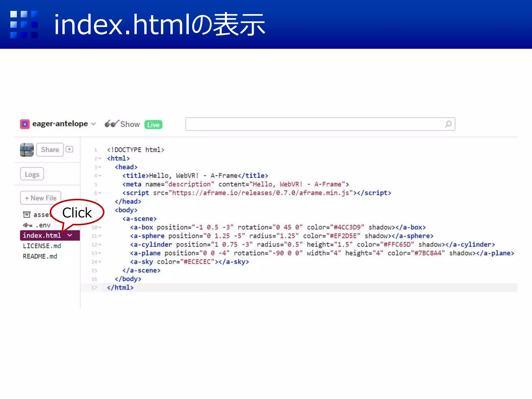This screenshot has width=532, height=399.
Task: Collapse the html tag fold arrow on line 2
Action: tap(100, 158)
